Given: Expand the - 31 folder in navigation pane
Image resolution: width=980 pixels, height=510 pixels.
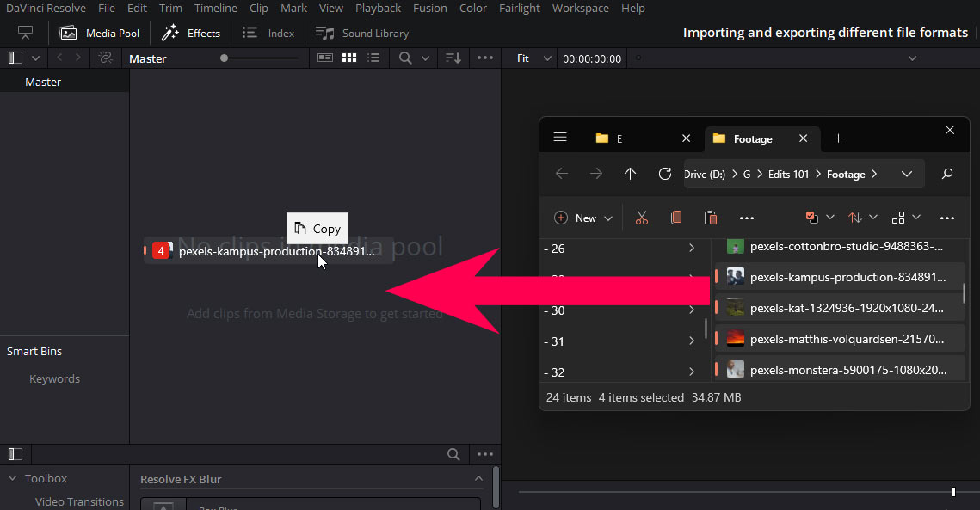Looking at the screenshot, I should tap(692, 341).
